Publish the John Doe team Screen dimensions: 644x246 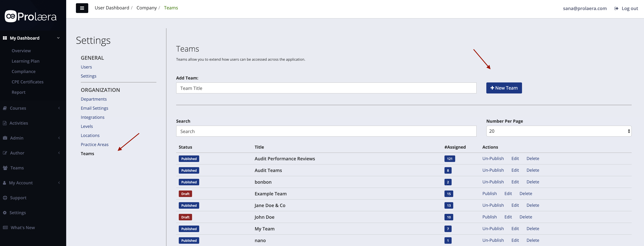[x=490, y=217]
